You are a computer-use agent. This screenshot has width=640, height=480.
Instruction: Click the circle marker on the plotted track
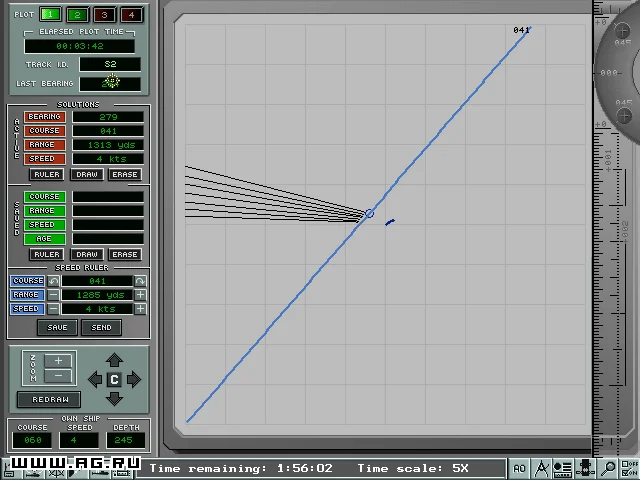369,213
